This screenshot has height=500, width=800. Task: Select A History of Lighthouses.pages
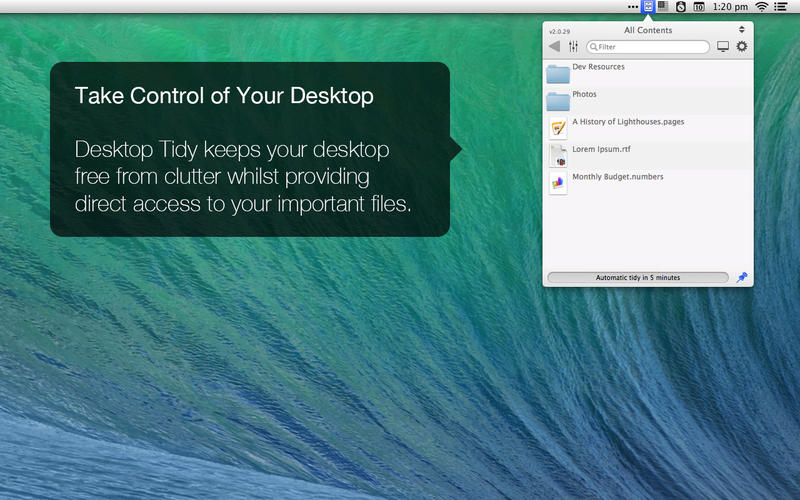click(628, 122)
